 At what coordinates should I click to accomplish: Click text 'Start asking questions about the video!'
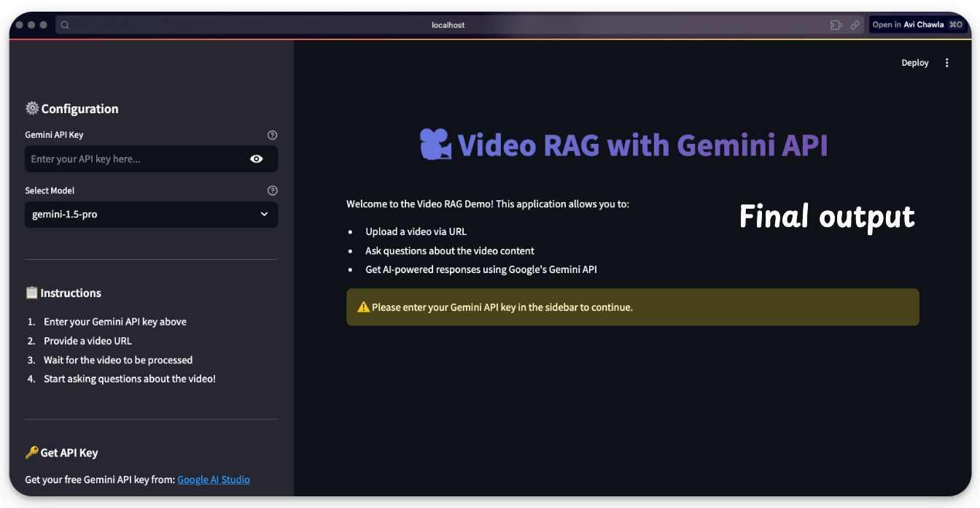[130, 379]
